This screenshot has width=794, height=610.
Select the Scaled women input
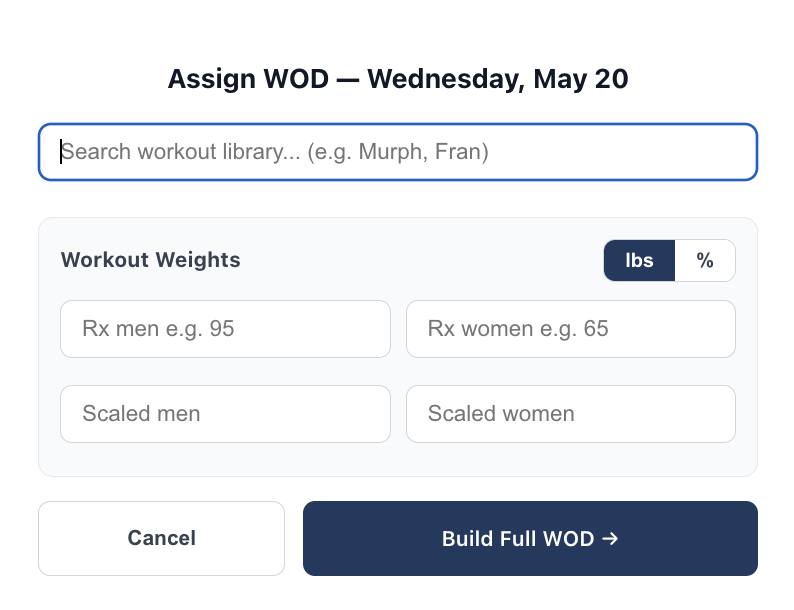click(x=571, y=414)
